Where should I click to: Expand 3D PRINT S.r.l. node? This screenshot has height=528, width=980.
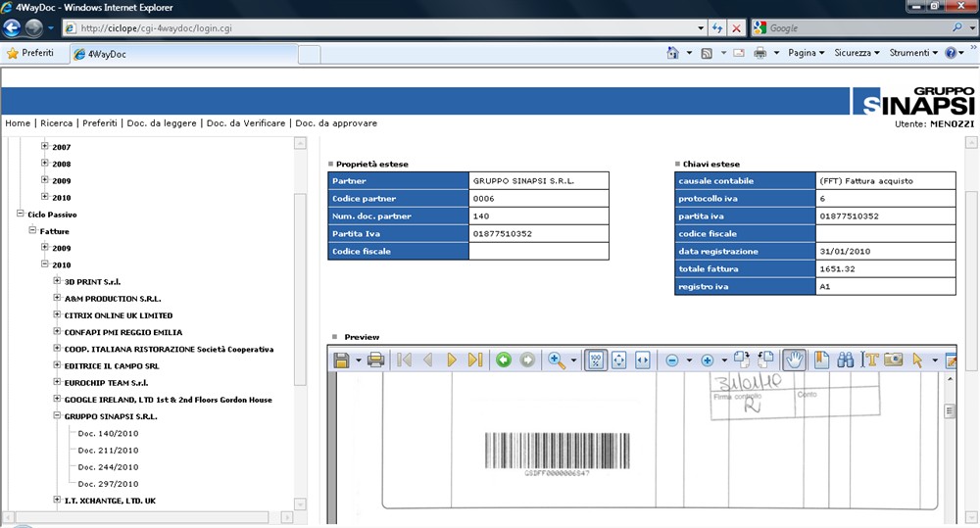(57, 281)
